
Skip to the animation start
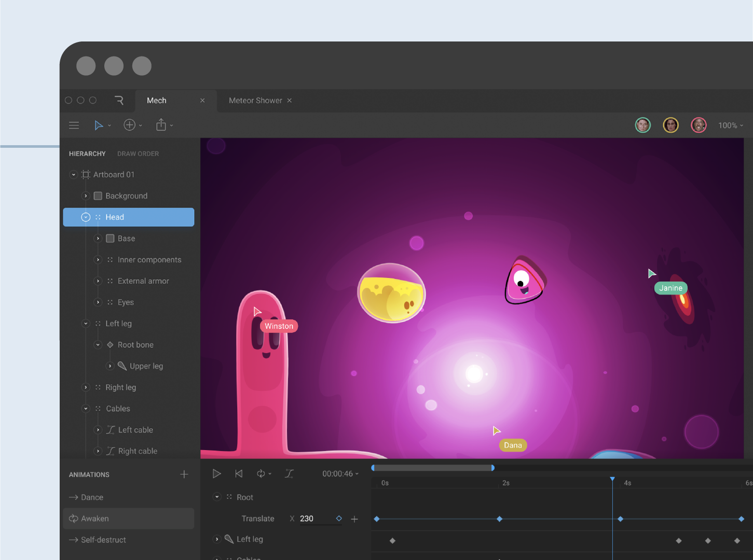click(x=239, y=473)
